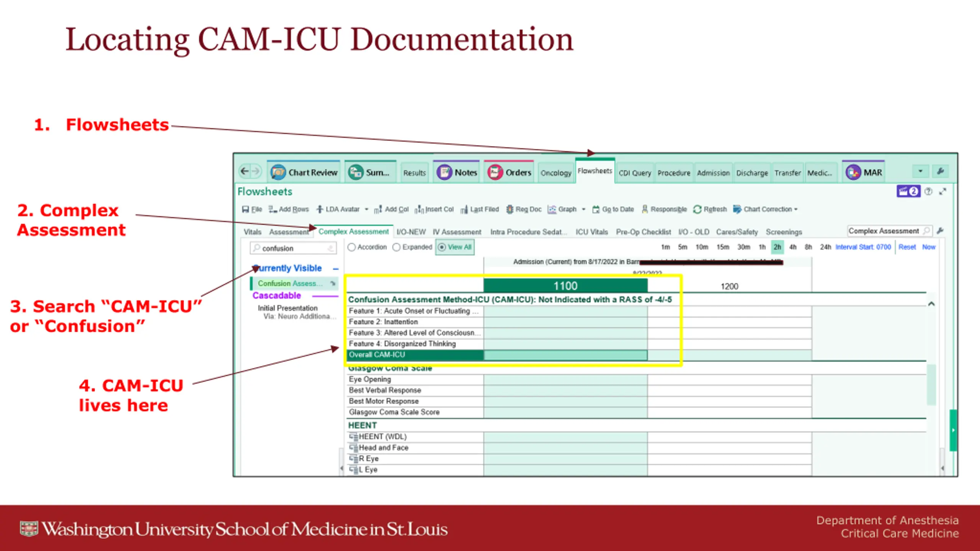Expand the Flowsheets activity to full screen

tap(942, 191)
